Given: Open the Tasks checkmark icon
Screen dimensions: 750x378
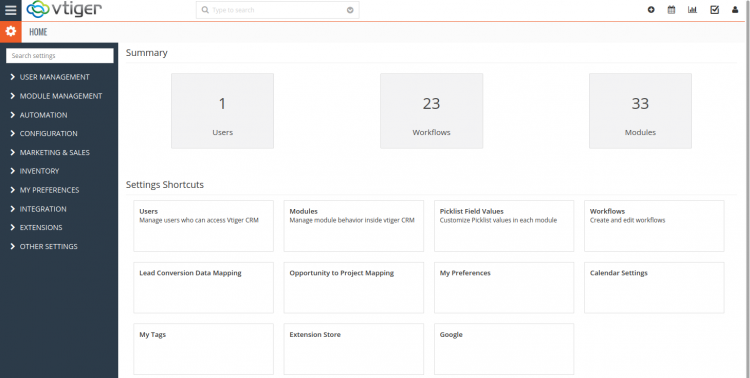Looking at the screenshot, I should coord(715,10).
